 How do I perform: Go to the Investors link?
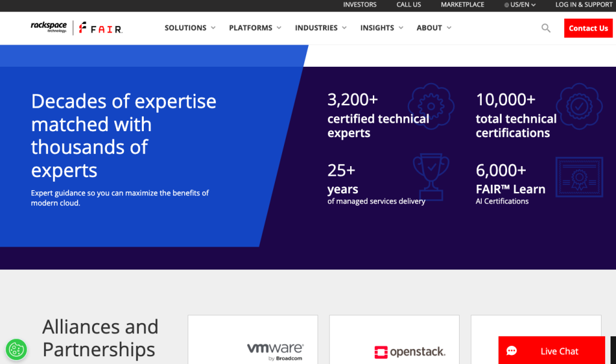click(x=360, y=5)
